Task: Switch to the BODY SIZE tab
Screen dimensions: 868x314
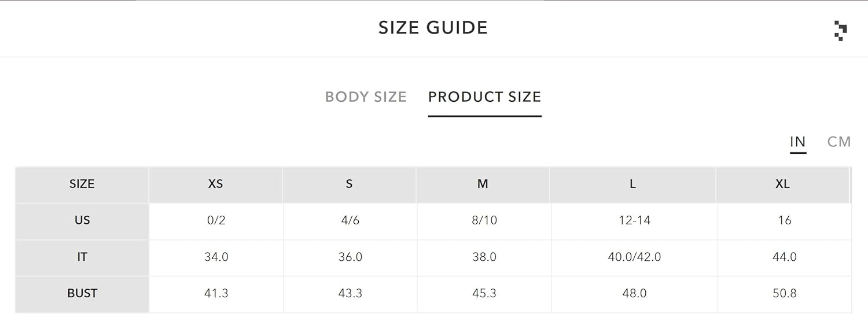Action: [366, 97]
